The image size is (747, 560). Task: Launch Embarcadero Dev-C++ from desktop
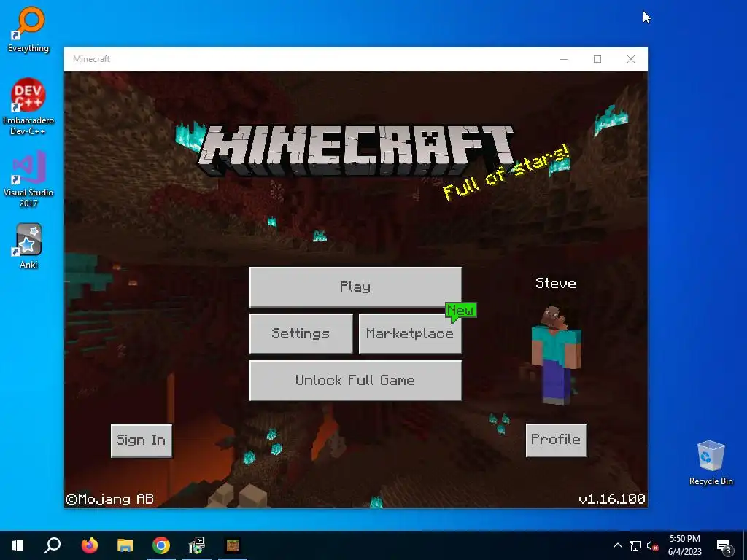tap(28, 106)
